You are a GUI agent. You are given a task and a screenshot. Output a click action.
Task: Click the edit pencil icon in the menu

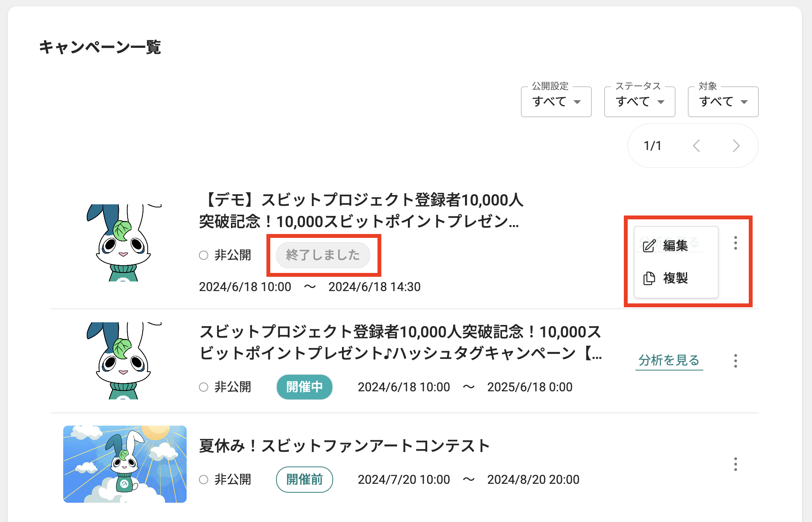pyautogui.click(x=649, y=245)
